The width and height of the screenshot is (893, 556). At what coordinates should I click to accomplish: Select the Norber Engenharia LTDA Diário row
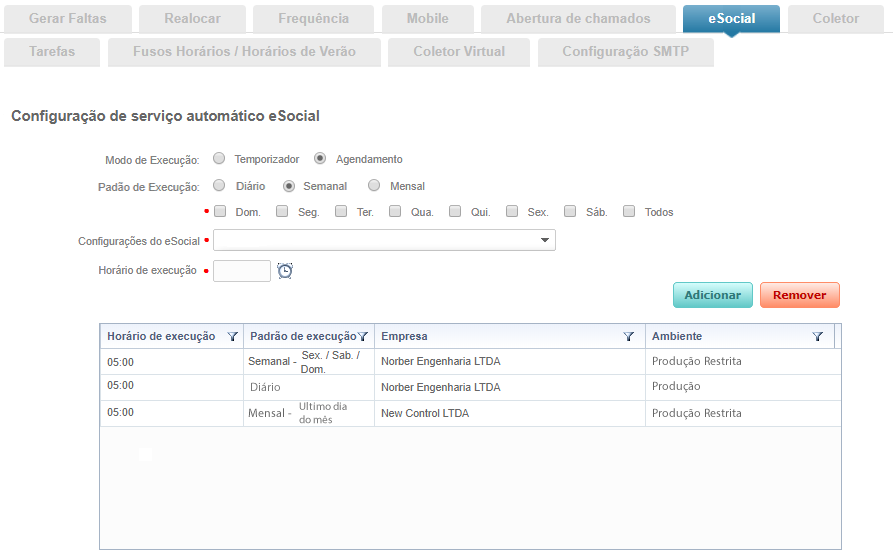(440, 387)
